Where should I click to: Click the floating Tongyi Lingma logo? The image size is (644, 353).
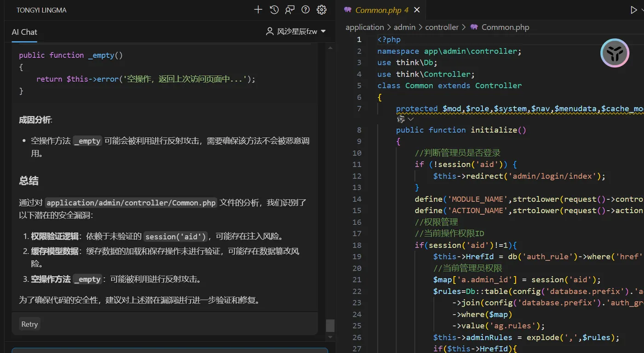click(615, 53)
